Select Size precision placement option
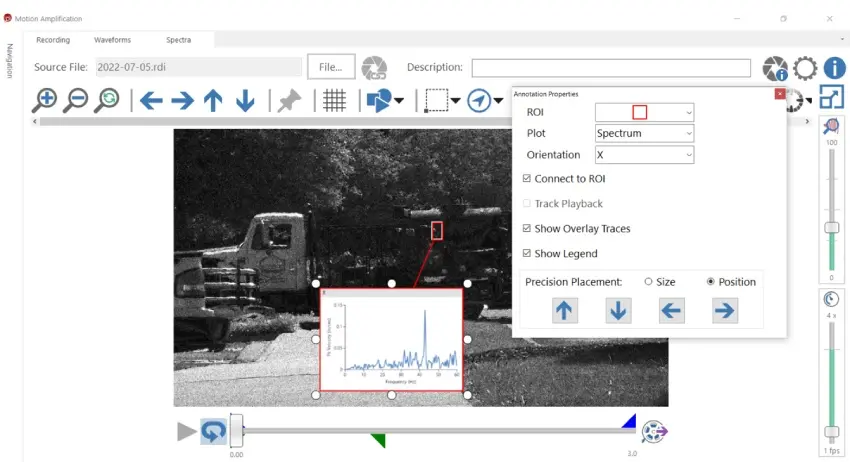Image resolution: width=850 pixels, height=462 pixels. click(x=648, y=281)
